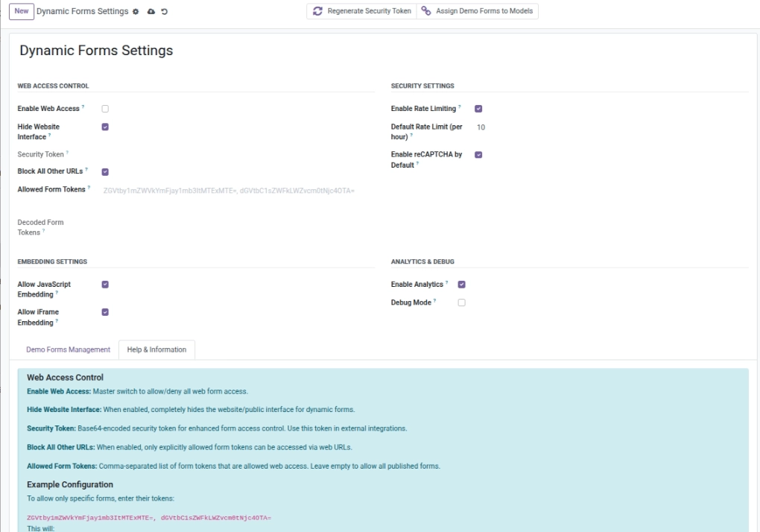Show help tooltip for Enable Rate Limiting
The width and height of the screenshot is (760, 532).
(460, 107)
